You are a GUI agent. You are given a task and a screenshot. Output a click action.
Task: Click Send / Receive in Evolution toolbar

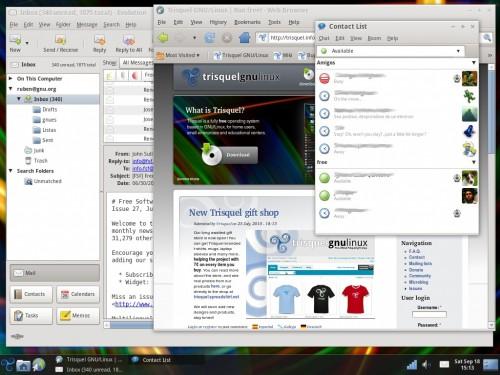[60, 43]
